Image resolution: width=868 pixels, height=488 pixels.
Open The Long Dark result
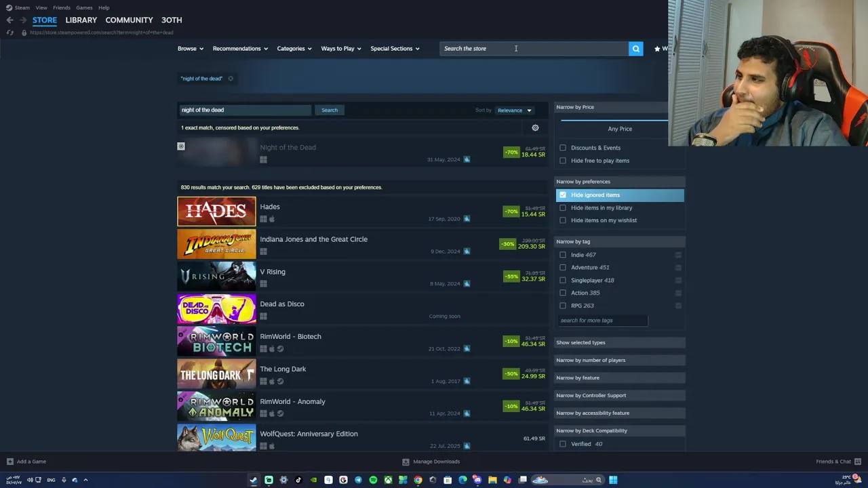click(361, 374)
